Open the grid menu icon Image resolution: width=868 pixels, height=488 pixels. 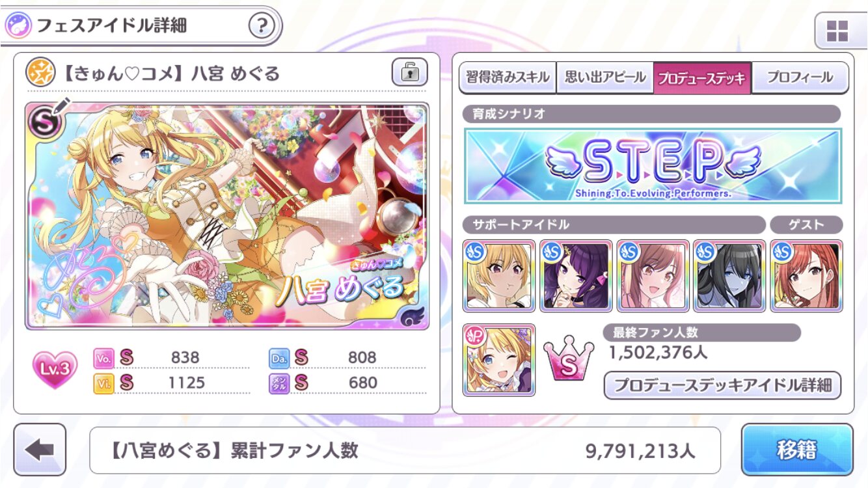point(837,31)
